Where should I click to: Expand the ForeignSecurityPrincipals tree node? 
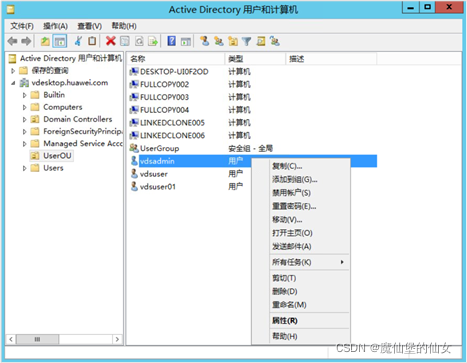coord(24,132)
